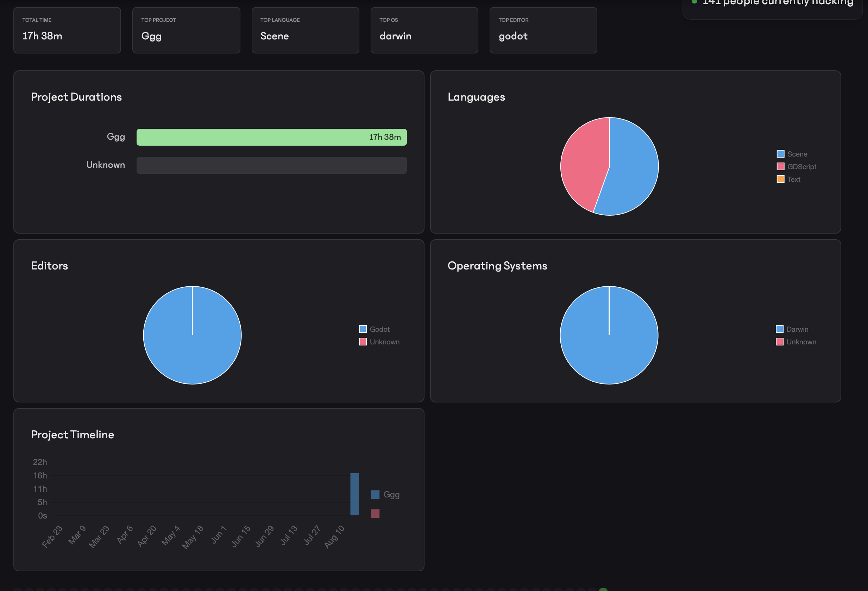The height and width of the screenshot is (591, 868).
Task: Toggle the Darwin legend swatch
Action: click(x=780, y=329)
